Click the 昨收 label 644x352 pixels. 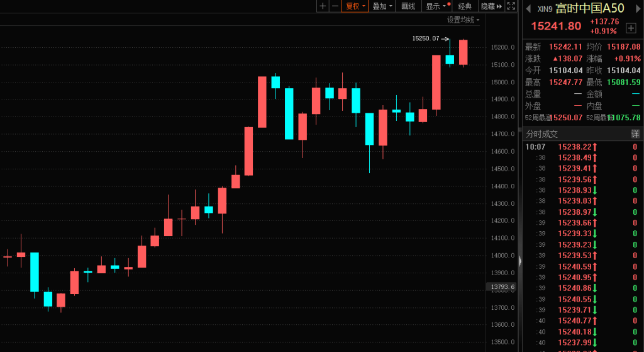click(x=594, y=71)
